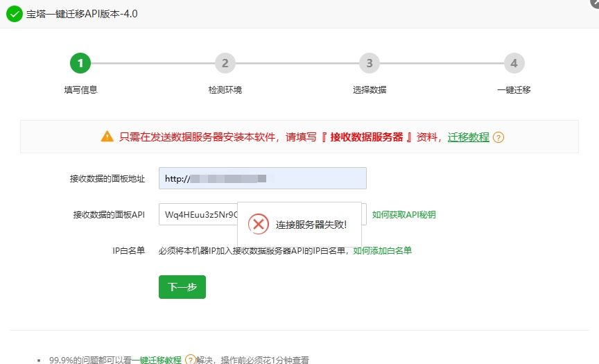This screenshot has width=599, height=364.
Task: Select step 1 circle 填写信息
Action: coord(80,63)
